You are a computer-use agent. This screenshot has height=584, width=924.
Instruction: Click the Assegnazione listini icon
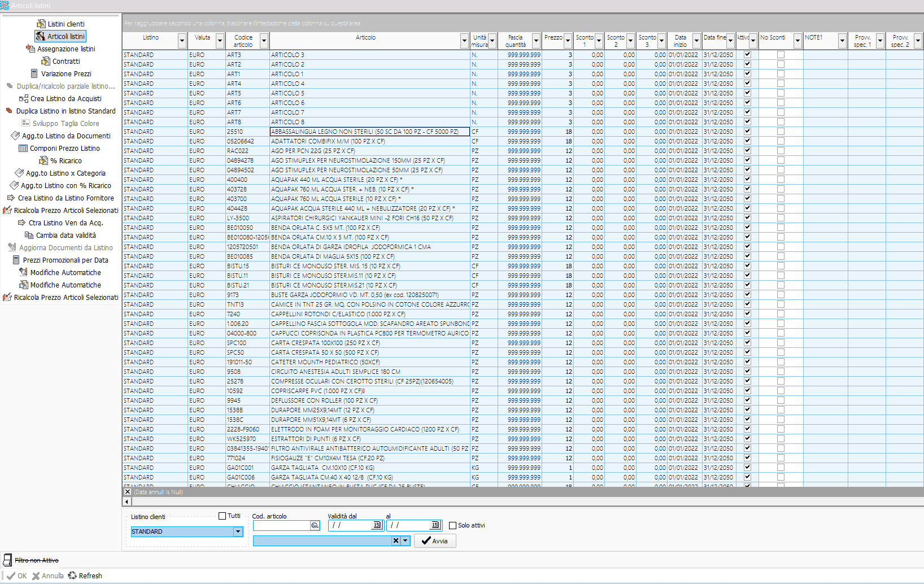pos(30,49)
